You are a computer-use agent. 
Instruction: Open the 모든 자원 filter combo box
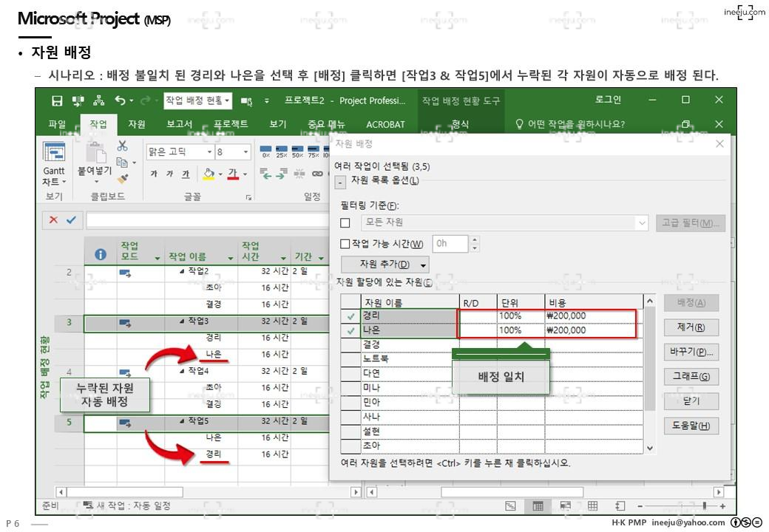(x=504, y=223)
